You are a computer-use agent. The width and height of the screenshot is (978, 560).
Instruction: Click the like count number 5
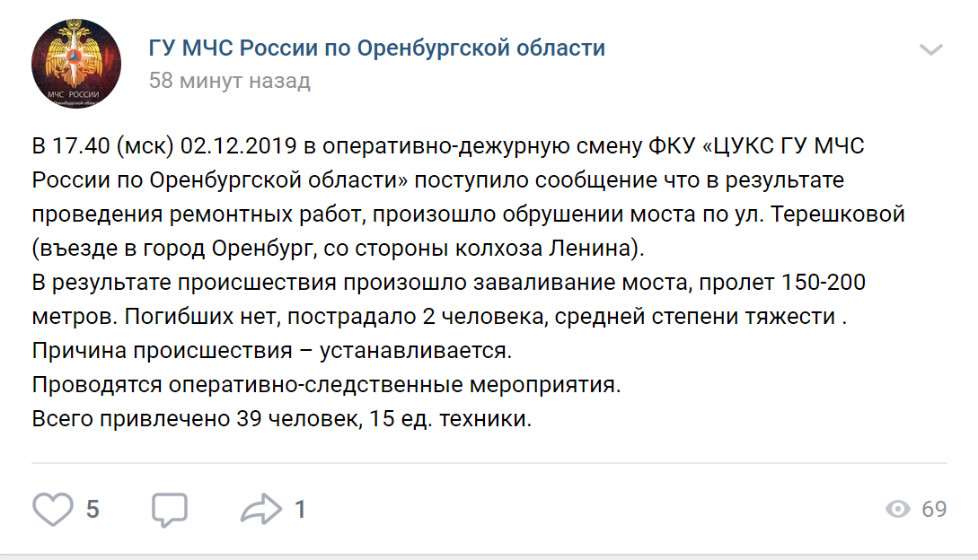point(93,510)
